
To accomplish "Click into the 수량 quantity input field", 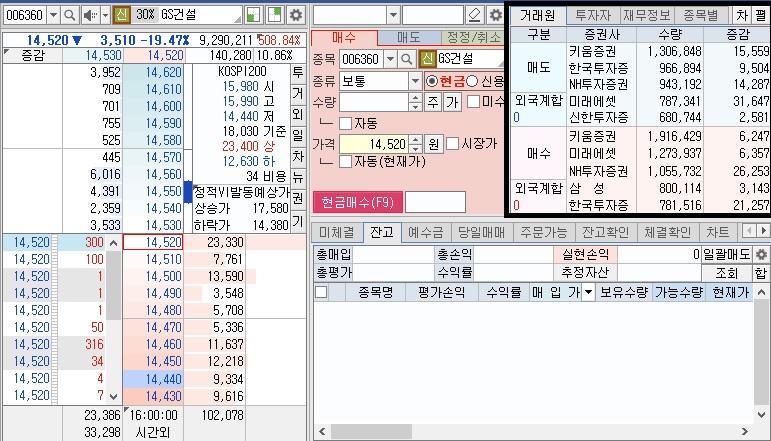I will pyautogui.click(x=374, y=102).
